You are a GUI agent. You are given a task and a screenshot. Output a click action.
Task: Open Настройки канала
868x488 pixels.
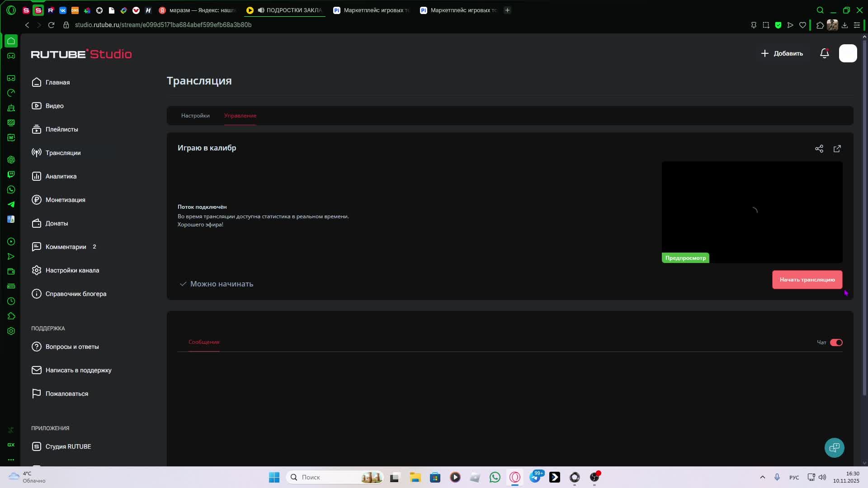point(65,270)
